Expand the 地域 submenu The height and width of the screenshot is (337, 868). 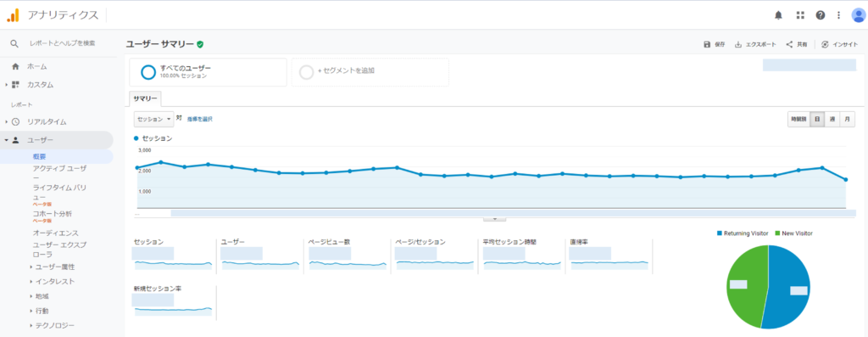click(31, 296)
